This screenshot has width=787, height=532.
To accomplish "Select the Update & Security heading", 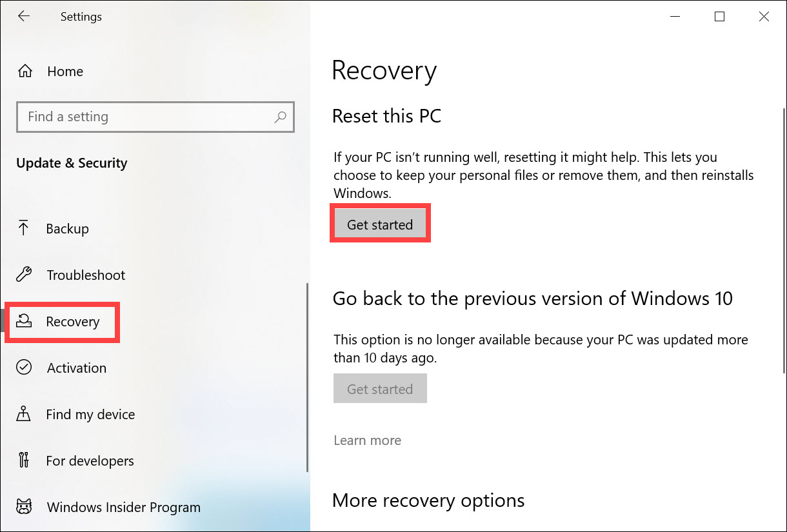I will pyautogui.click(x=72, y=163).
